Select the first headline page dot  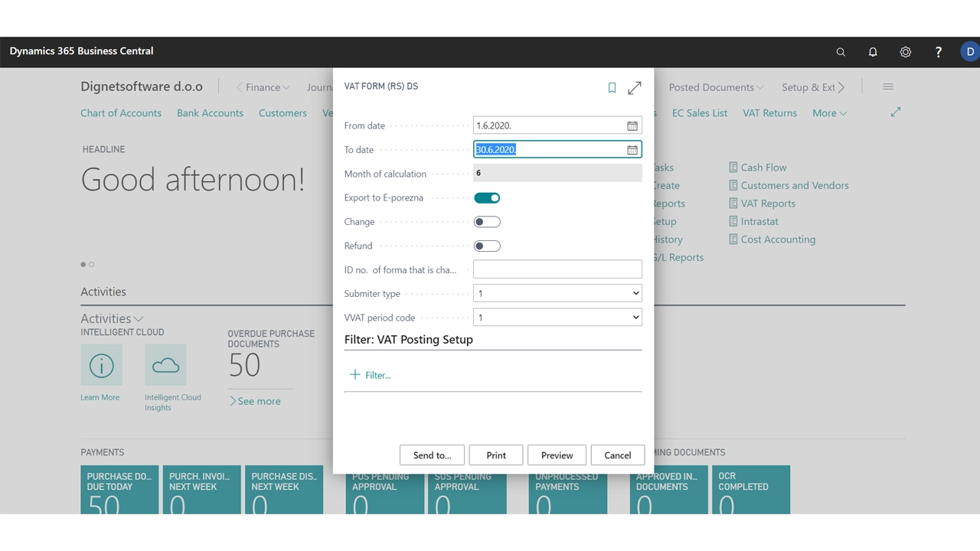coord(83,264)
